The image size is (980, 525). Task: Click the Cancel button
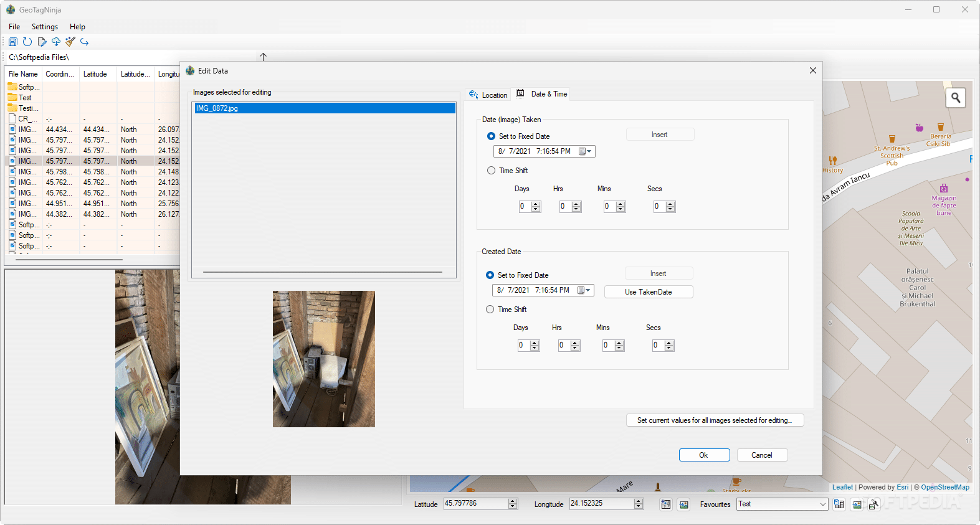click(x=762, y=455)
